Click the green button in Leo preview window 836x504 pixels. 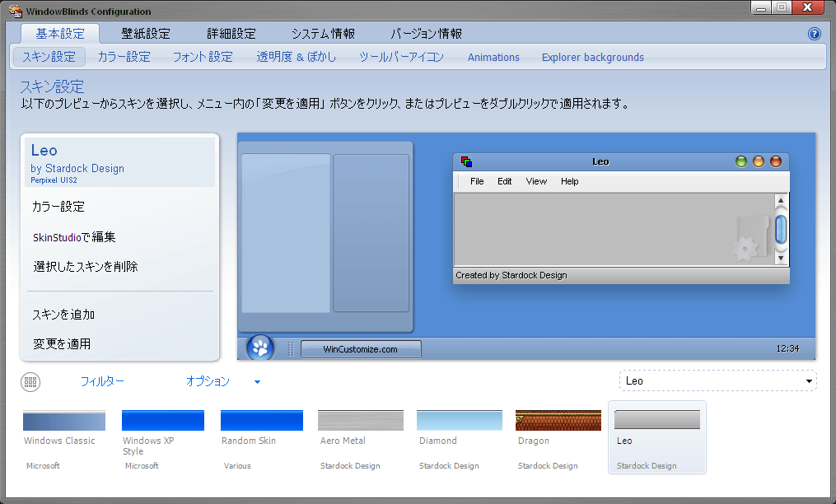pyautogui.click(x=741, y=161)
